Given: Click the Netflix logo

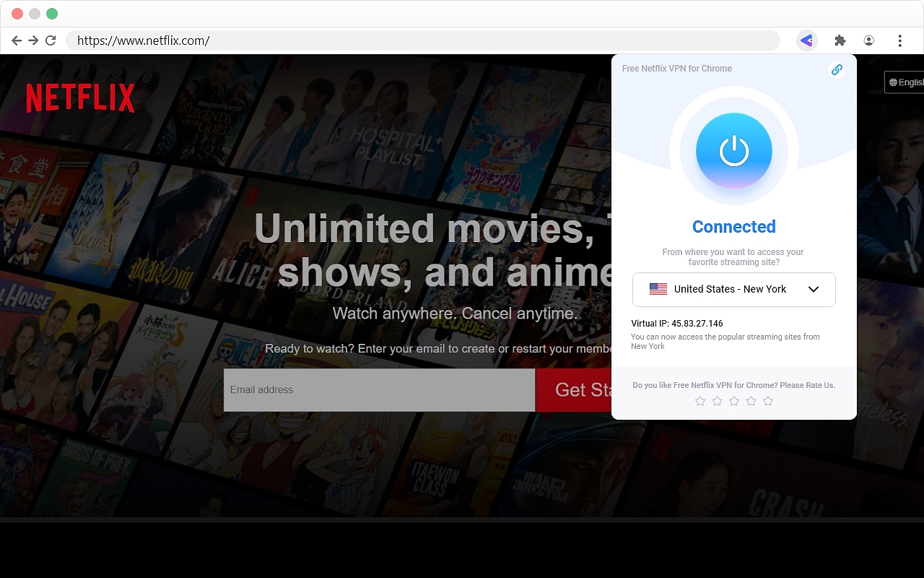Looking at the screenshot, I should [79, 97].
